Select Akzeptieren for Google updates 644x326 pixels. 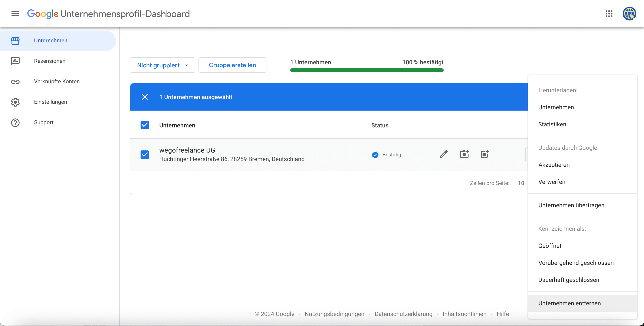coord(582,165)
